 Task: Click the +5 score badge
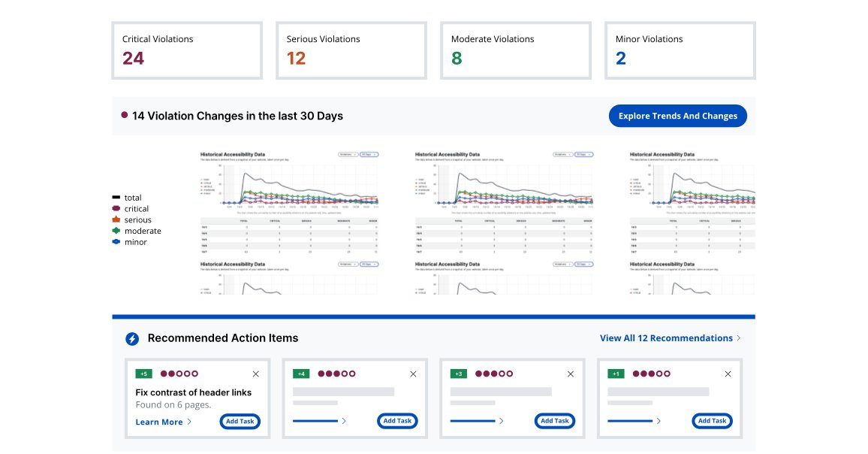pos(143,374)
